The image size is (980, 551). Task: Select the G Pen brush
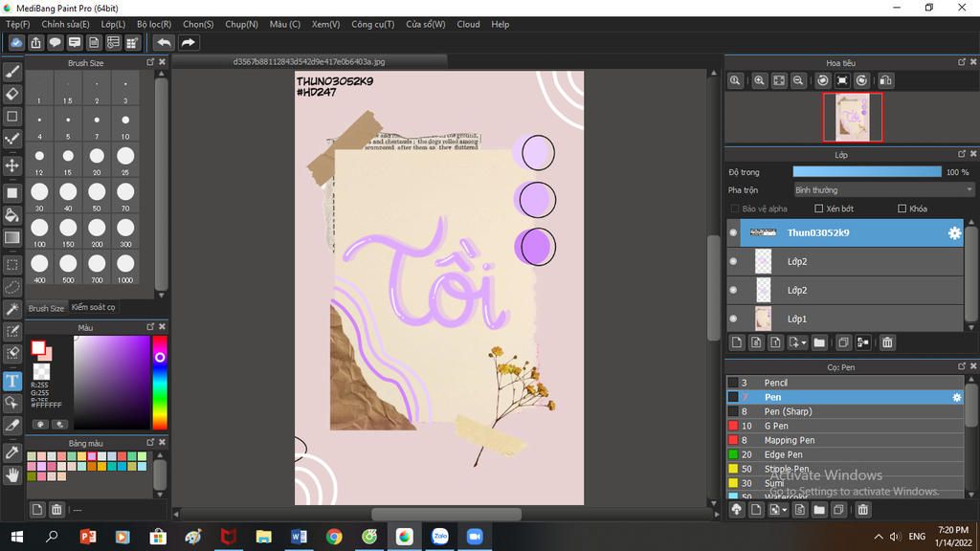click(845, 426)
